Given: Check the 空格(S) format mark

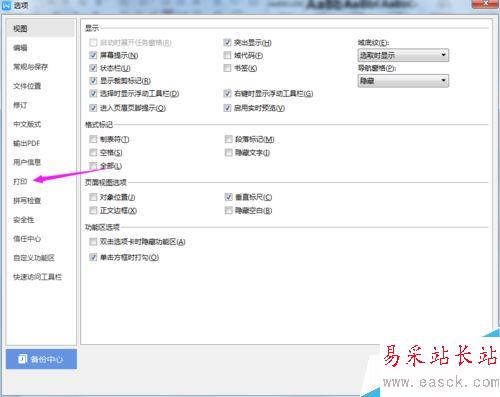Looking at the screenshot, I should click(x=93, y=153).
